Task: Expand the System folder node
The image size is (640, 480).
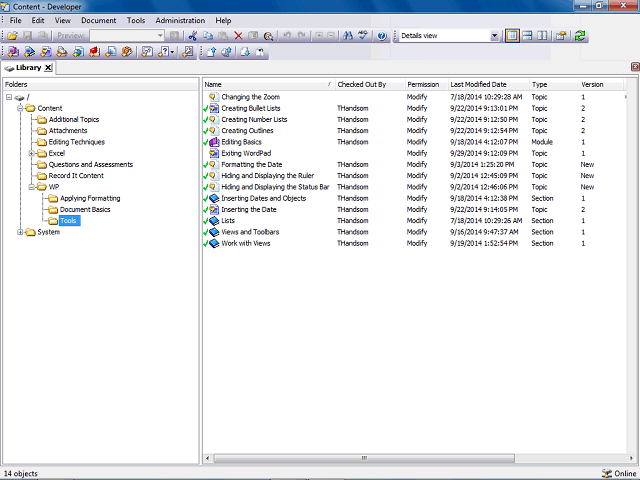Action: (x=20, y=232)
